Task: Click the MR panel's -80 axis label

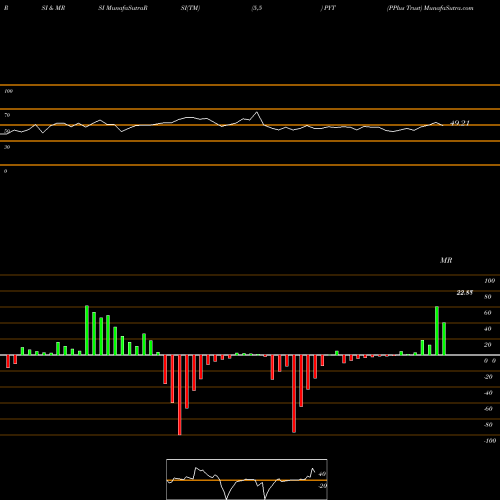Action: [488, 425]
